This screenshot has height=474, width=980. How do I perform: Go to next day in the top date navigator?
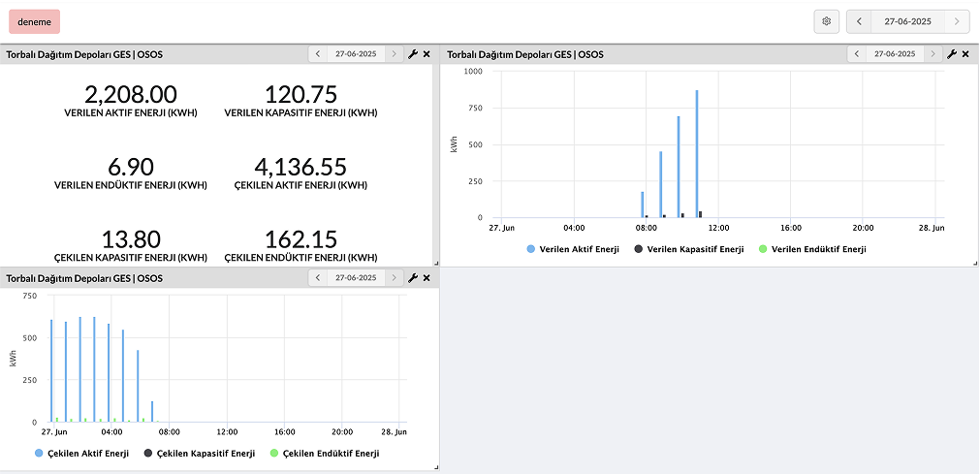(957, 21)
